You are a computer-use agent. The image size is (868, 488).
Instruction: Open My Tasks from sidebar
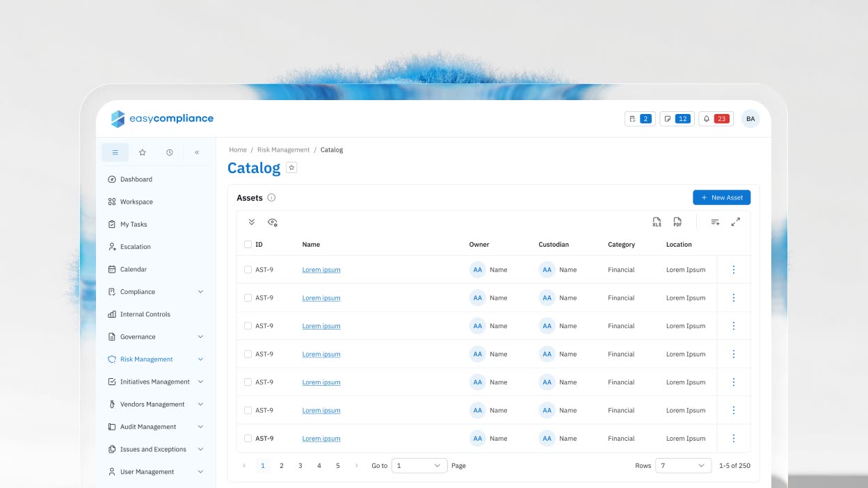click(x=127, y=224)
